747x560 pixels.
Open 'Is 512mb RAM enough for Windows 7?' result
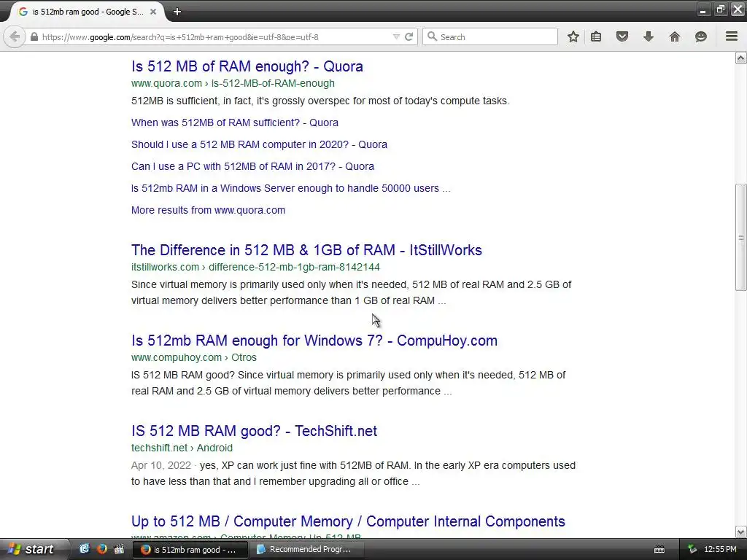[314, 341]
